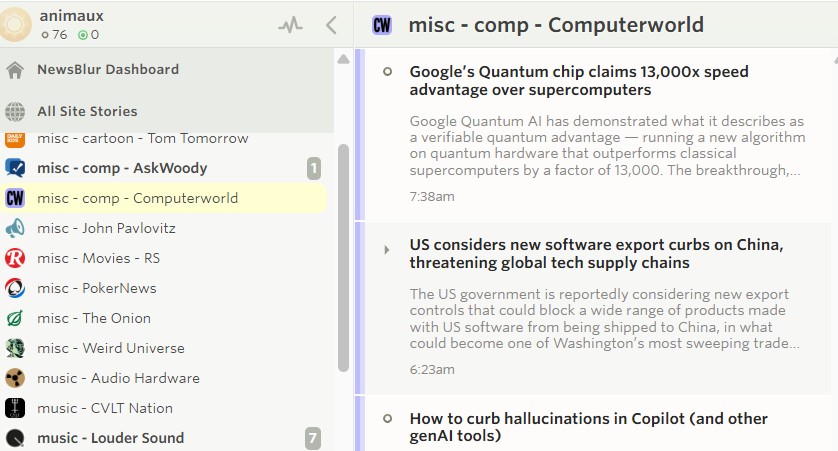Toggle unread marker on Copilot hallucinations story
Viewport: 838px width, 451px height.
[x=387, y=418]
